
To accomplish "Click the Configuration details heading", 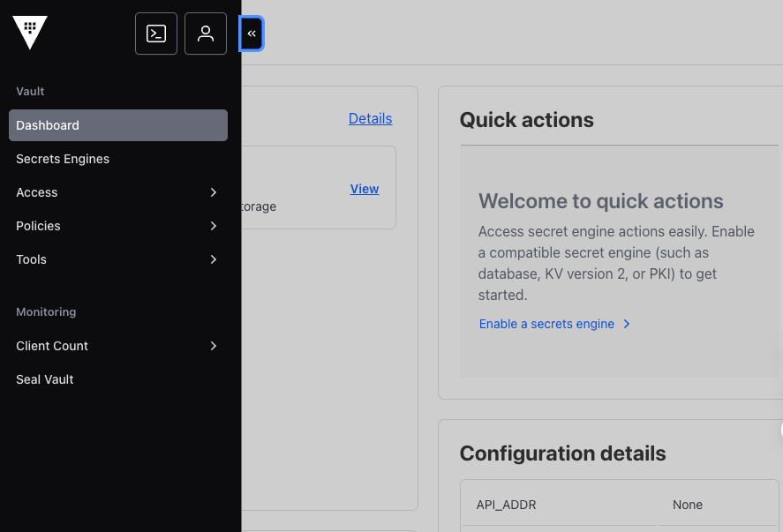I will click(x=562, y=453).
